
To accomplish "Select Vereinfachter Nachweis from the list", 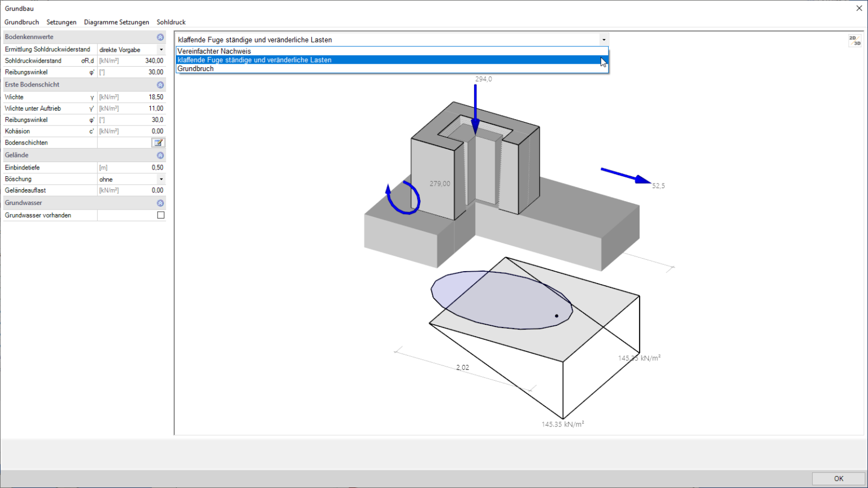I will point(214,51).
